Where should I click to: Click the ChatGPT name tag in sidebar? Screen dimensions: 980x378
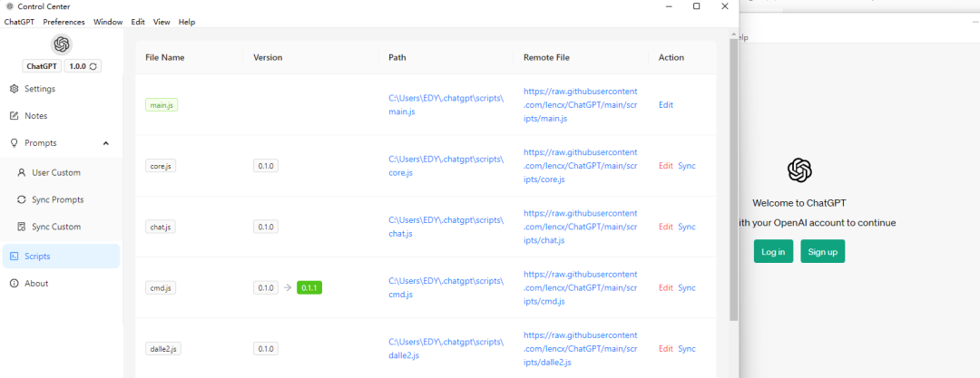42,66
